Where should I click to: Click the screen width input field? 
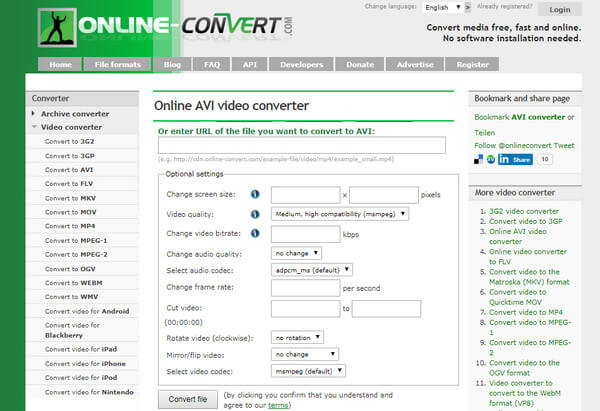305,195
